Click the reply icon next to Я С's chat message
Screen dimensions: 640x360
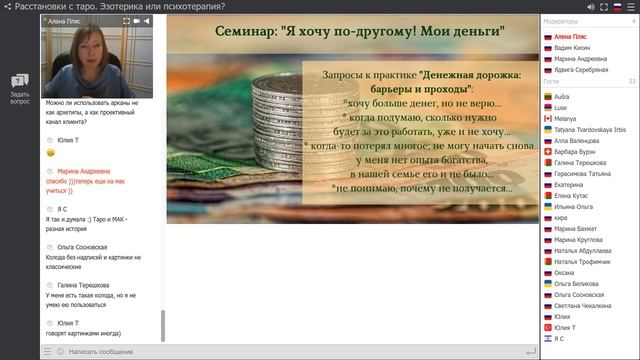(50, 209)
